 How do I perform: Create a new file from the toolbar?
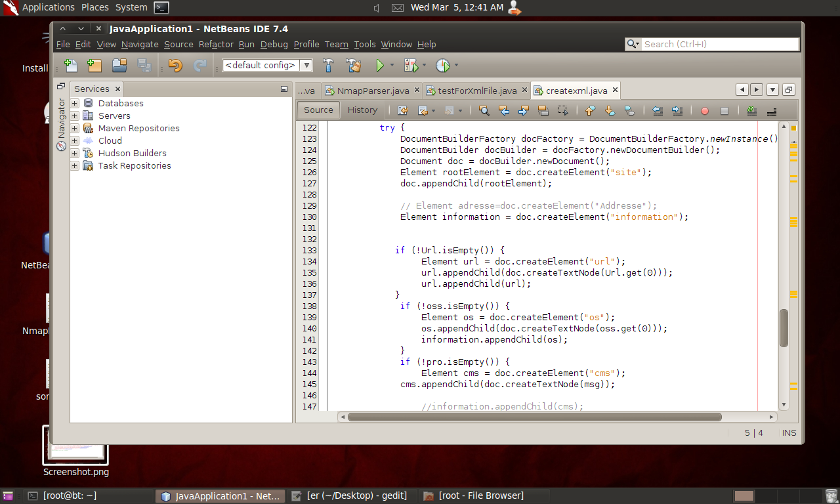[70, 65]
